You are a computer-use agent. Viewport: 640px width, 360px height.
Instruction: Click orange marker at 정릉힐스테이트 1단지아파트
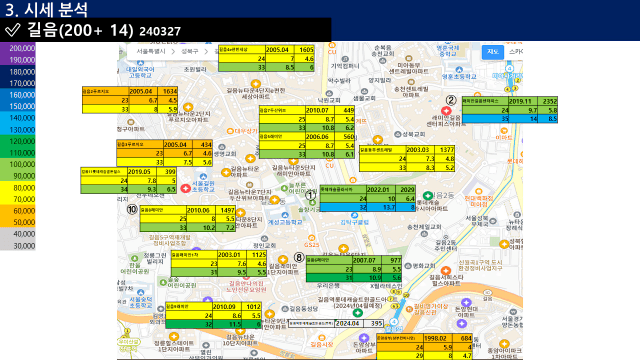174,336
